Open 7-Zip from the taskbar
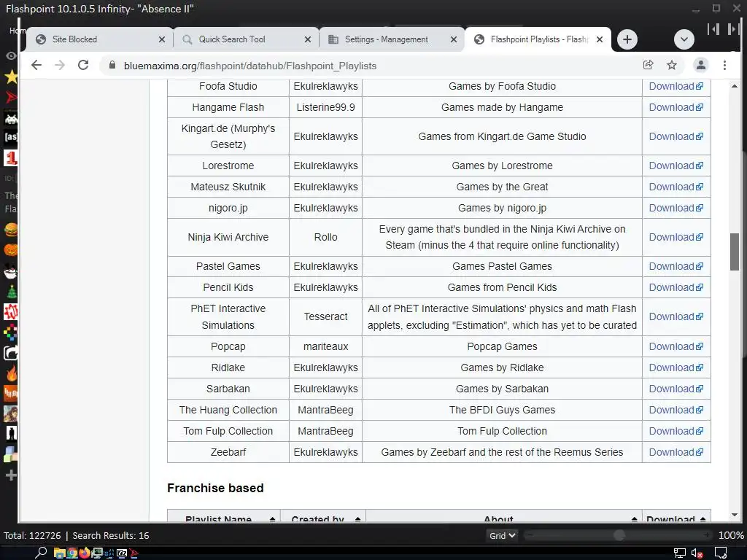 tap(122, 553)
